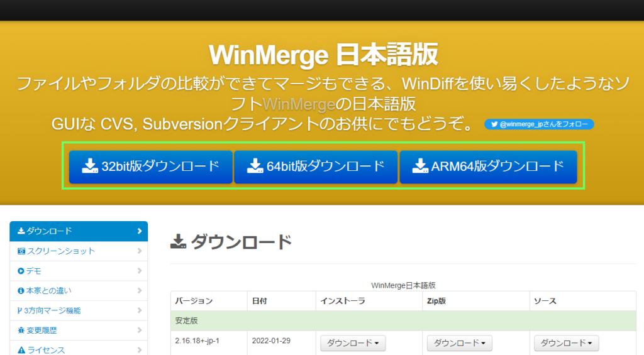Image resolution: width=644 pixels, height=355 pixels.
Task: Click the branch icon beside 3方向マージ機能
Action: [x=21, y=310]
